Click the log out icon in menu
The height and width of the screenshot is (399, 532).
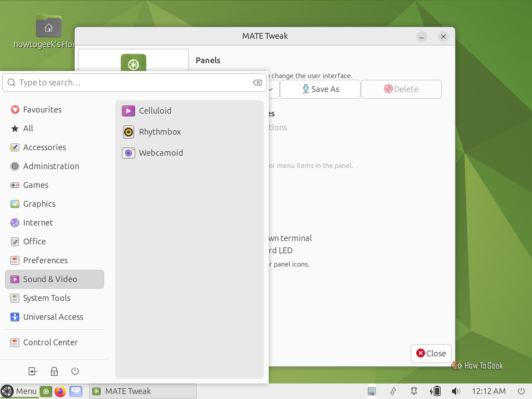(33, 371)
